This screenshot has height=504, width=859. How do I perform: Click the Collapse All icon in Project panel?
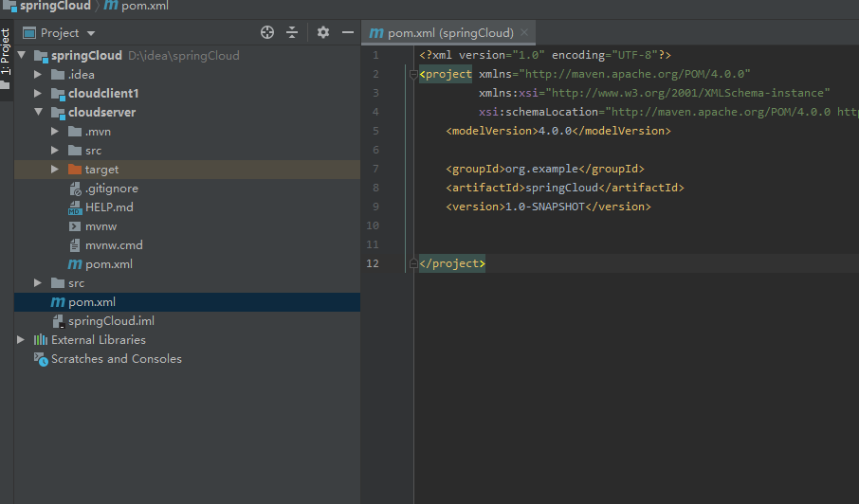(x=292, y=33)
